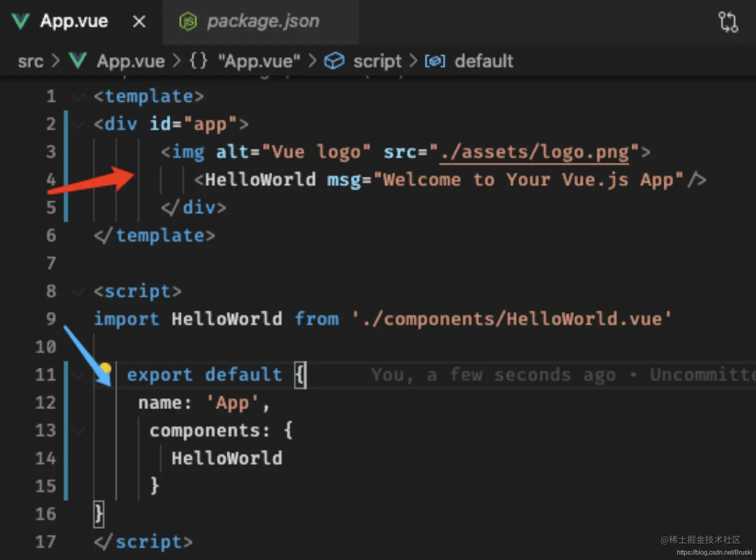Select the script breadcrumb
This screenshot has width=756, height=560.
point(377,61)
